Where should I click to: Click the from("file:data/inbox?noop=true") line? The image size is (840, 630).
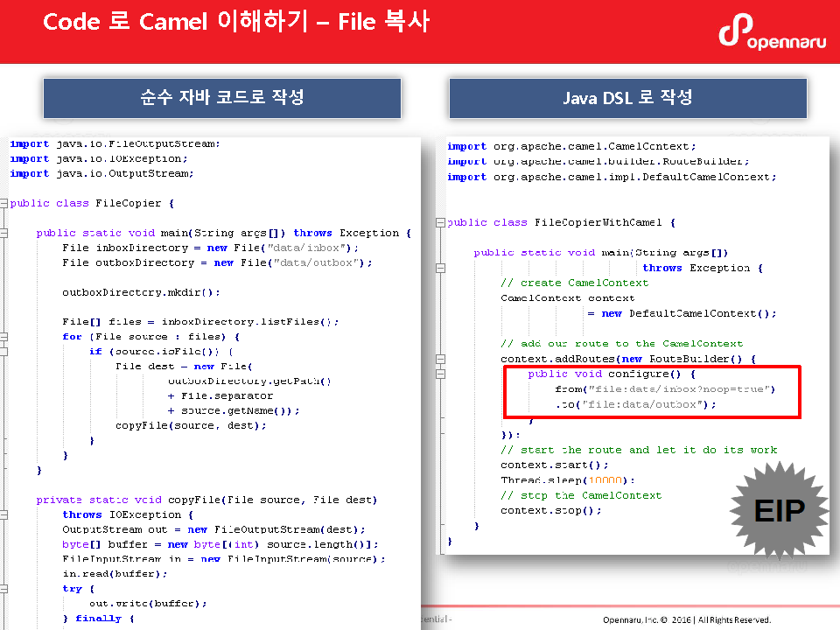665,388
